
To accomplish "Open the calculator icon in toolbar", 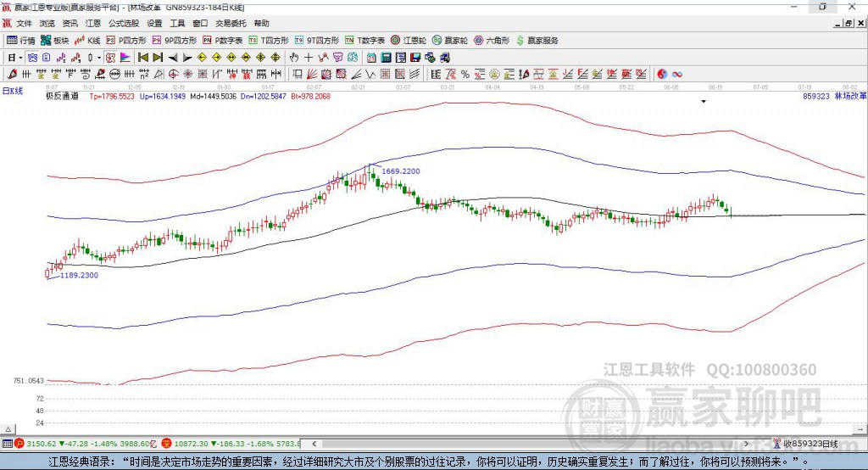I will tap(386, 58).
